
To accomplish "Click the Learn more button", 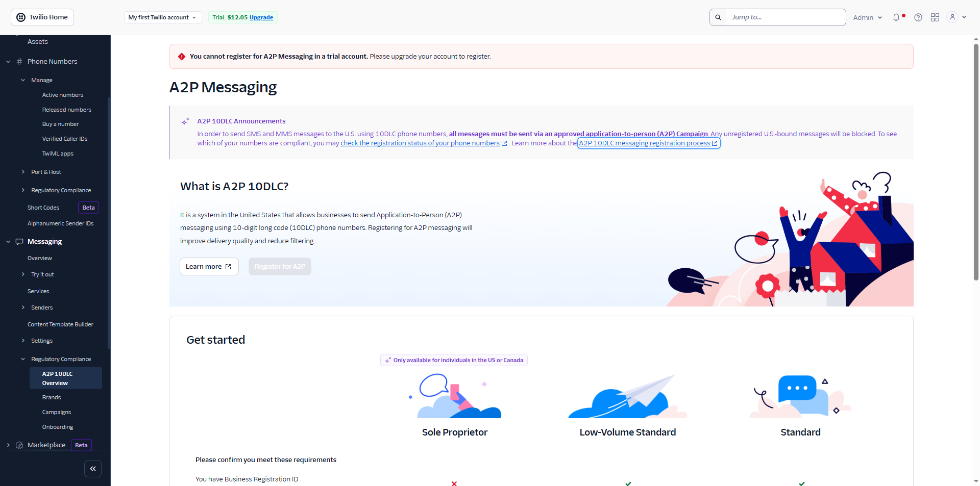I will click(209, 267).
